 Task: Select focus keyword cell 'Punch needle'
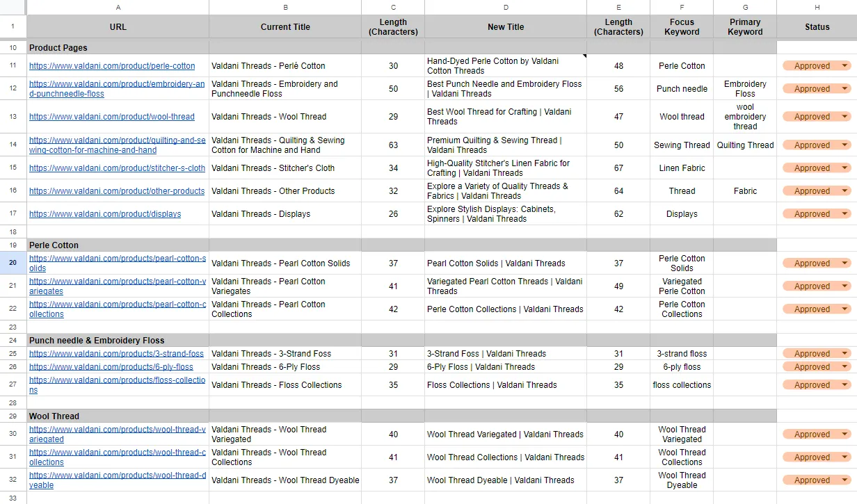682,89
